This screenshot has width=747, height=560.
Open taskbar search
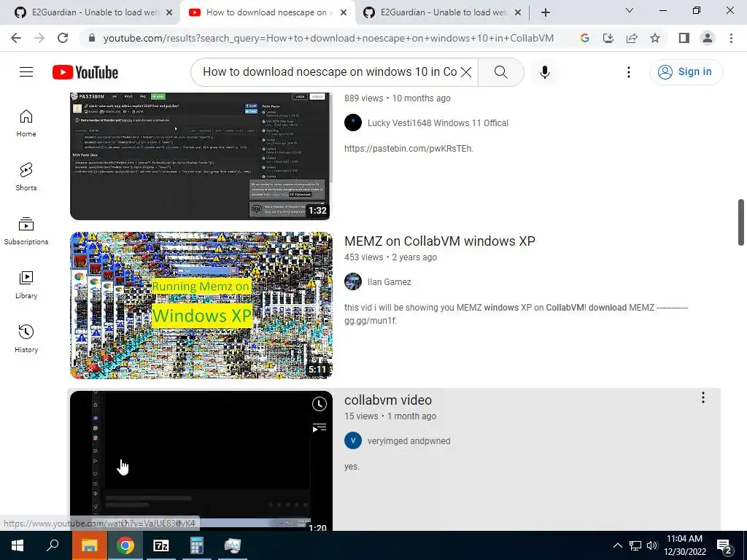[x=53, y=545]
